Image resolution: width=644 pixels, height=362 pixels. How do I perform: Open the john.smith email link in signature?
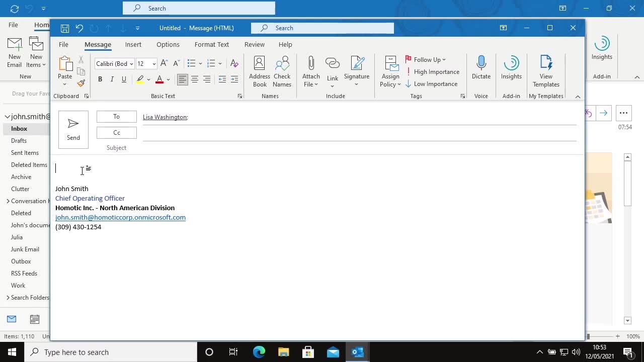point(120,218)
